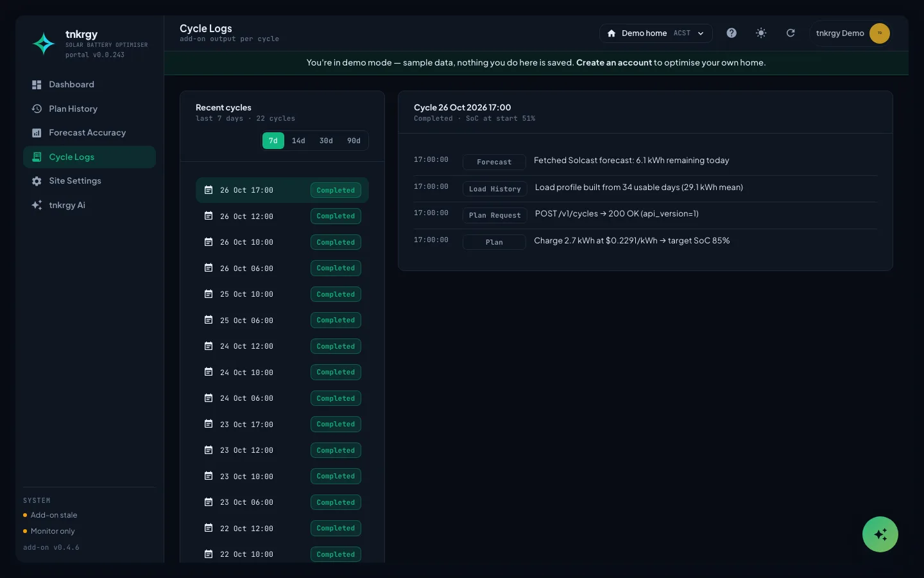The image size is (924, 578).
Task: Select the 26 Oct 17:00 cycle row
Action: 282,190
